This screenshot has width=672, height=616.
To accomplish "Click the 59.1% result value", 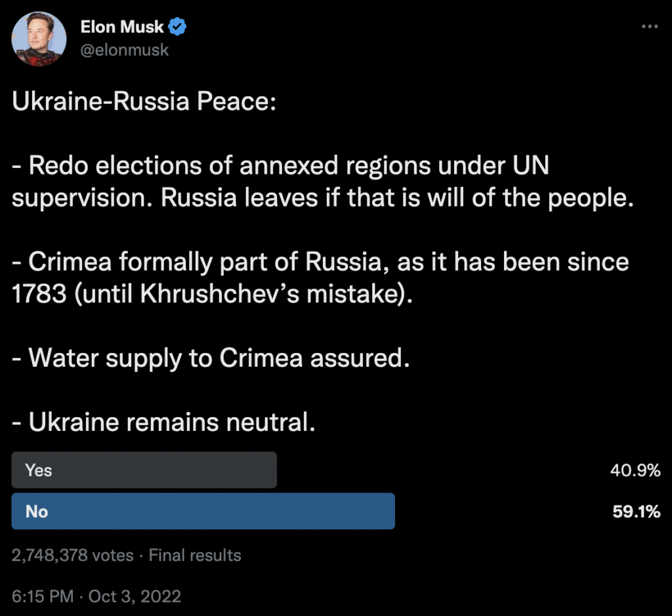I will tap(636, 512).
